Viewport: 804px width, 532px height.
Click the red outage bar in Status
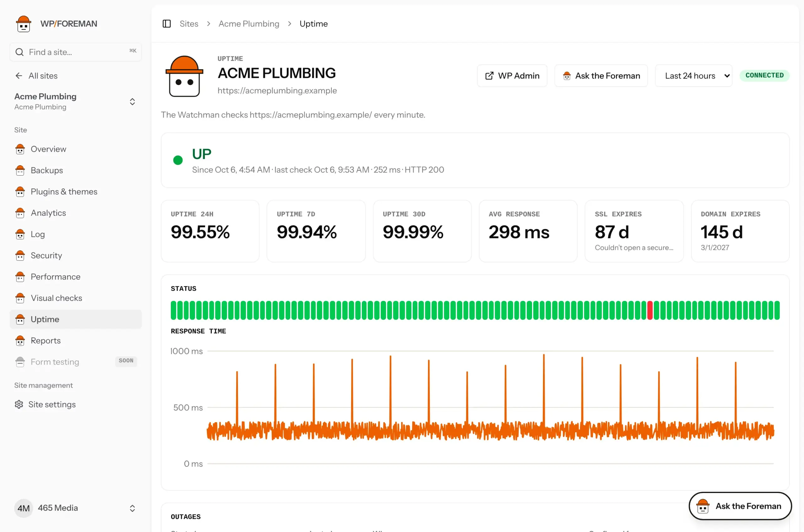pos(650,310)
